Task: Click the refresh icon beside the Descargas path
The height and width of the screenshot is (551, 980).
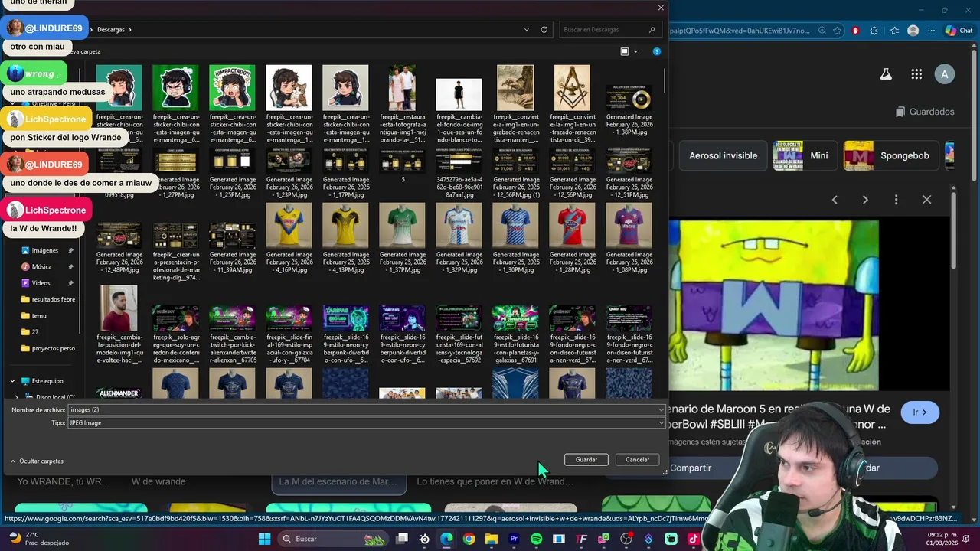Action: pos(544,29)
